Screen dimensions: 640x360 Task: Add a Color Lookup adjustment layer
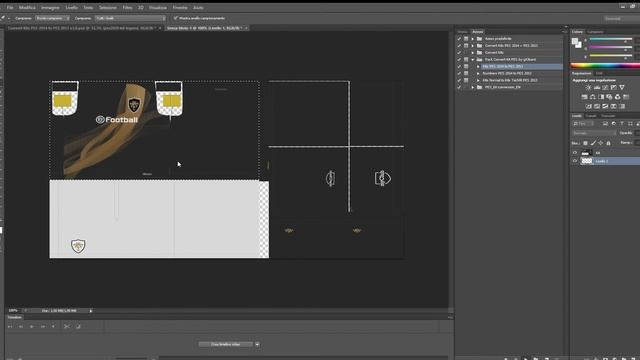coord(626,97)
